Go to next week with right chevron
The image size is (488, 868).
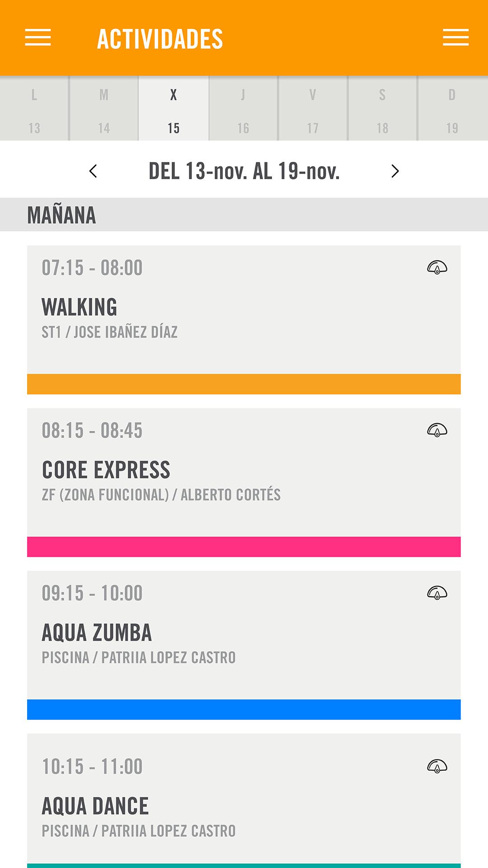point(395,171)
